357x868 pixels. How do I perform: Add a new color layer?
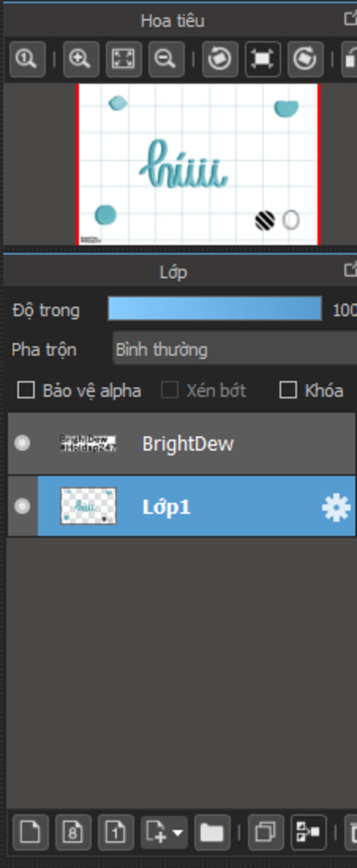(31, 832)
